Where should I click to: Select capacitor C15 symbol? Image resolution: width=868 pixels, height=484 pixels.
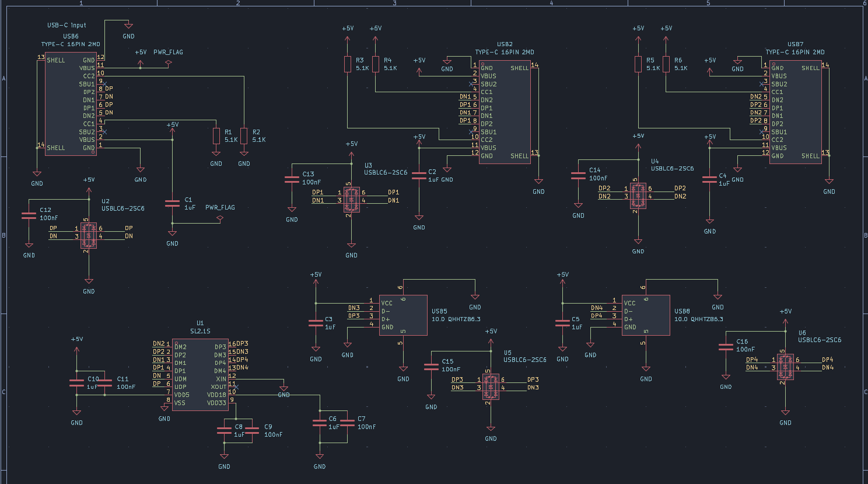click(431, 367)
